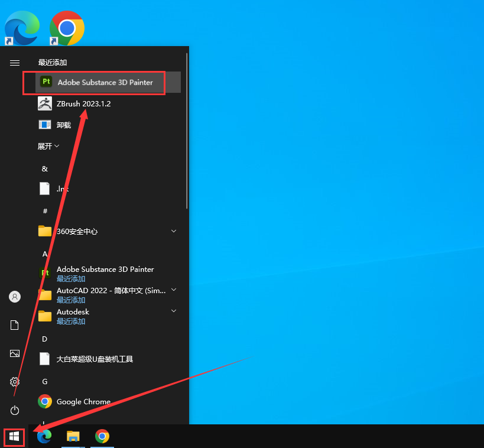This screenshot has width=484, height=448.
Task: Select the Google Chrome desktop shortcut
Action: coord(67,28)
